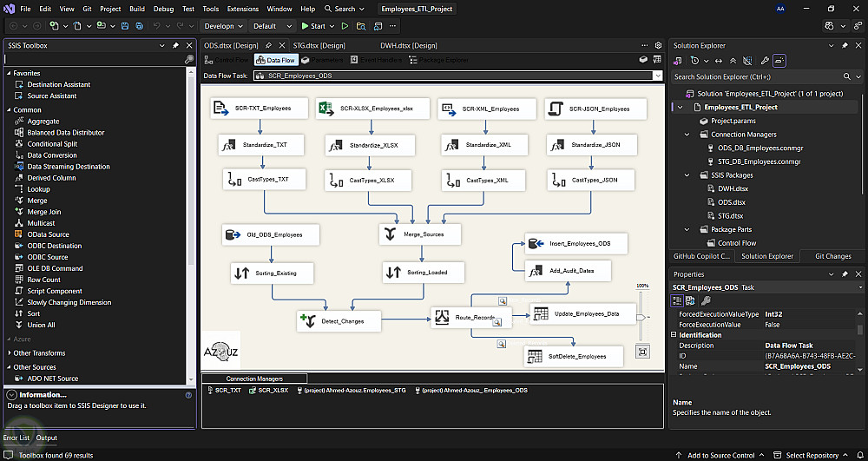This screenshot has width=868, height=461.
Task: Toggle auto-hide pin on SSIS Toolbox
Action: tap(175, 45)
